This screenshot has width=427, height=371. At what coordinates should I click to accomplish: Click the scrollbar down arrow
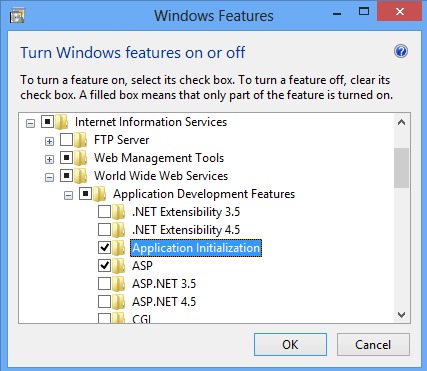coord(402,315)
